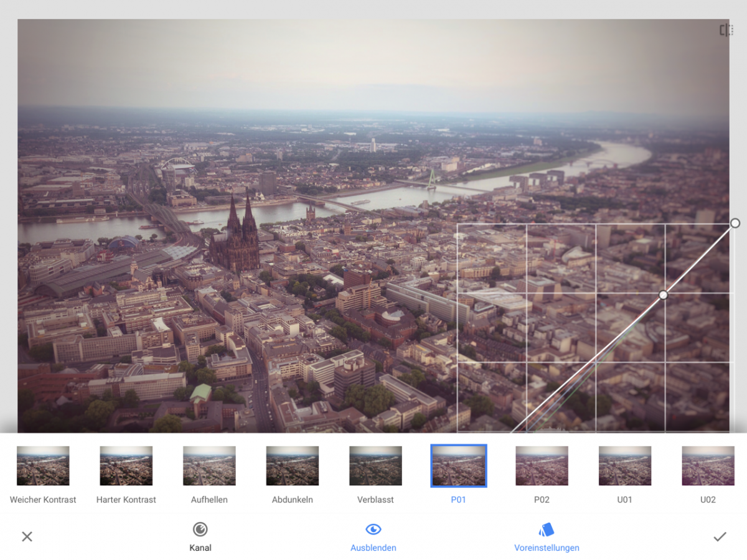Select the U02 preset thumbnail
747x560 pixels.
point(708,466)
